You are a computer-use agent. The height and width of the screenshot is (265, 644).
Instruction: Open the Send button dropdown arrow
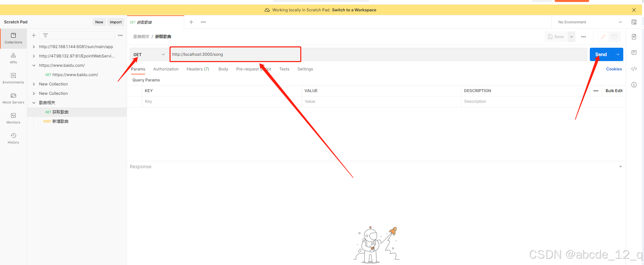tap(618, 54)
